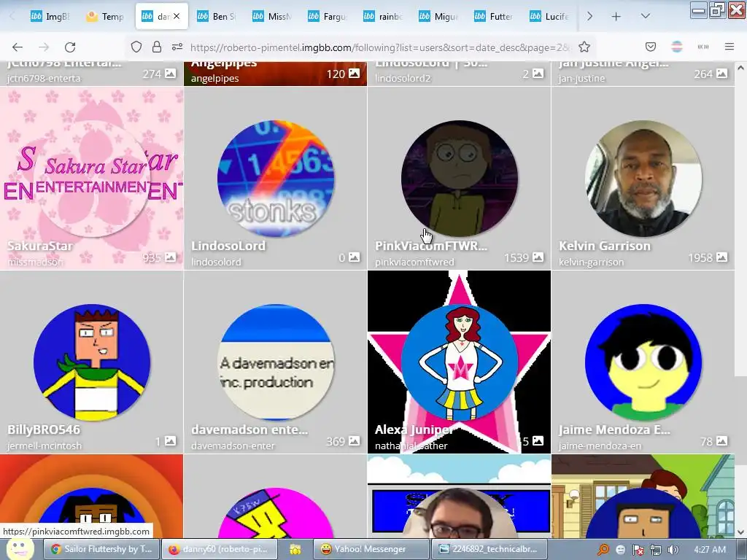Open the Firefox hamburger menu

[x=729, y=47]
